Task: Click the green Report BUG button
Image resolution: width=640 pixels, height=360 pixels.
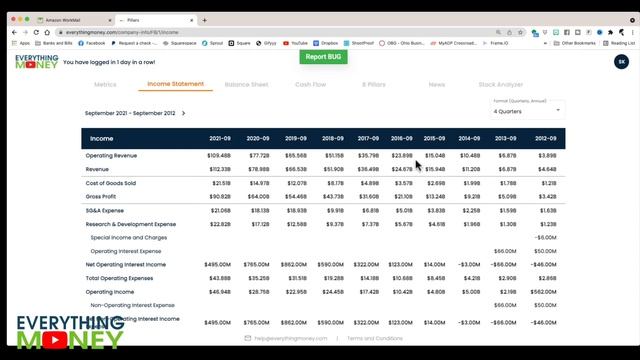Action: point(323,57)
